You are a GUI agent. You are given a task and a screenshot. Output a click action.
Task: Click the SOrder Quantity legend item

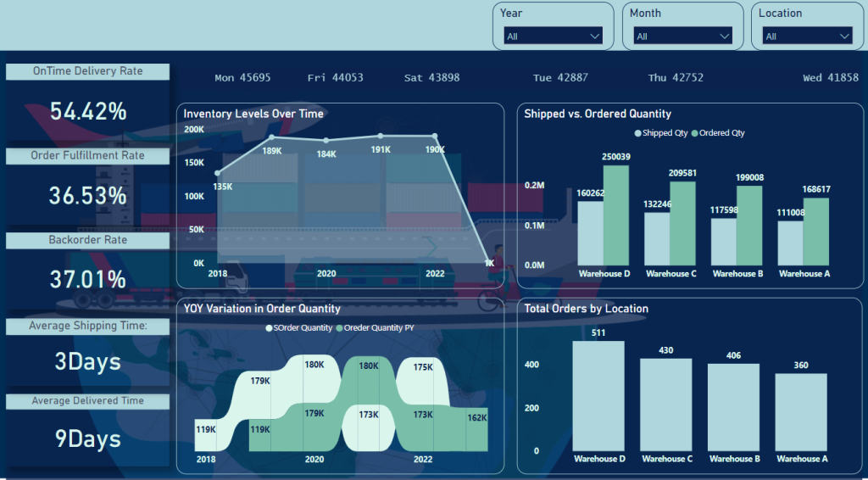pos(270,327)
